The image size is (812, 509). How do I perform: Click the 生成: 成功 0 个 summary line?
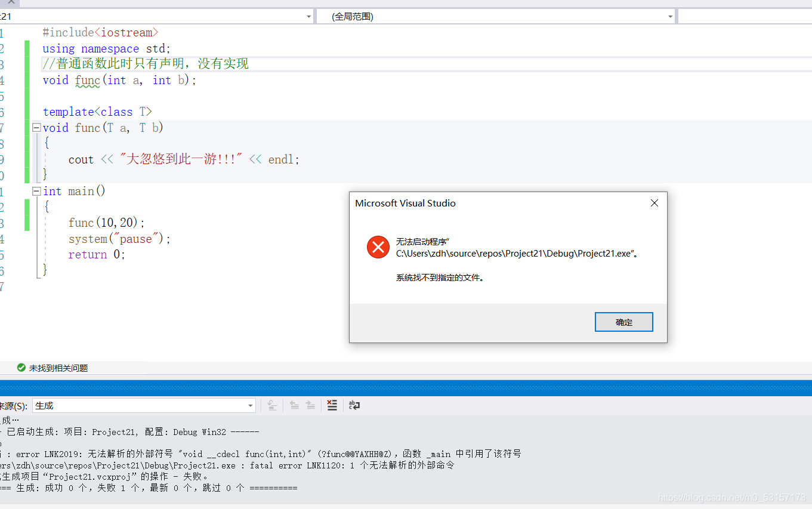[149, 488]
